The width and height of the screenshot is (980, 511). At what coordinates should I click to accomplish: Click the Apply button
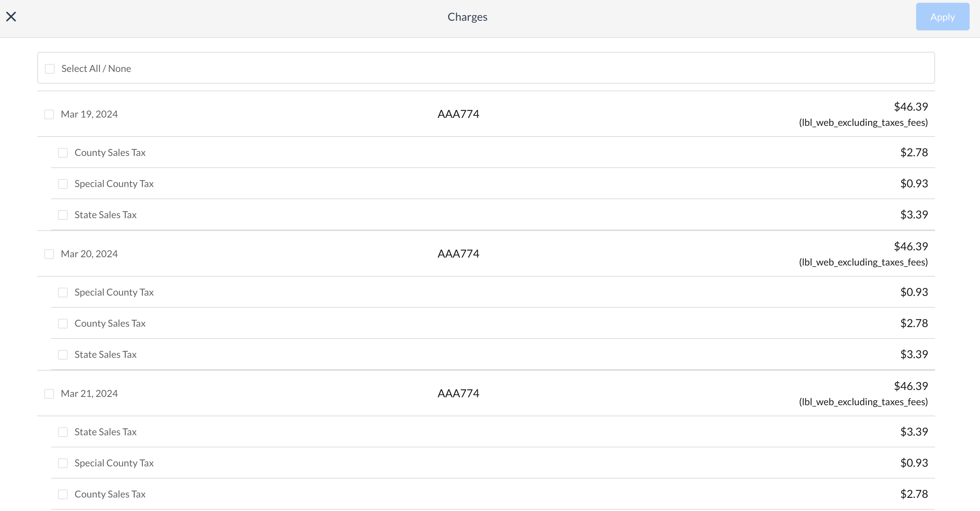point(942,16)
